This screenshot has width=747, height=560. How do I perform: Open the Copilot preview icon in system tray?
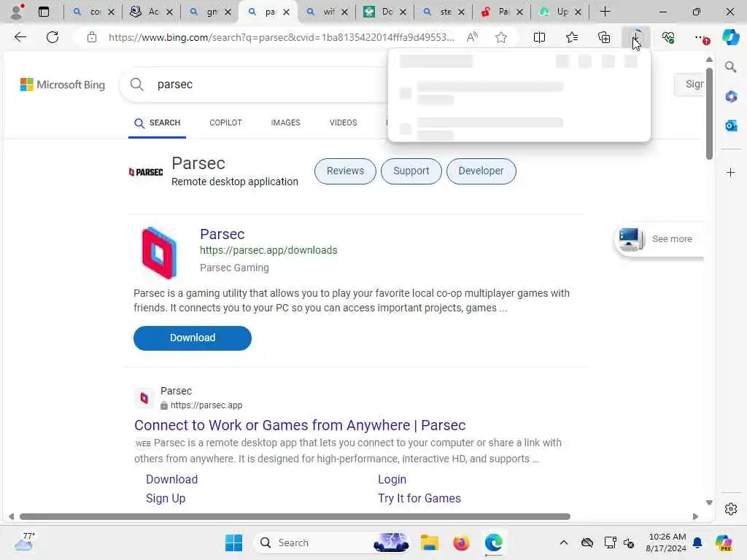[723, 542]
